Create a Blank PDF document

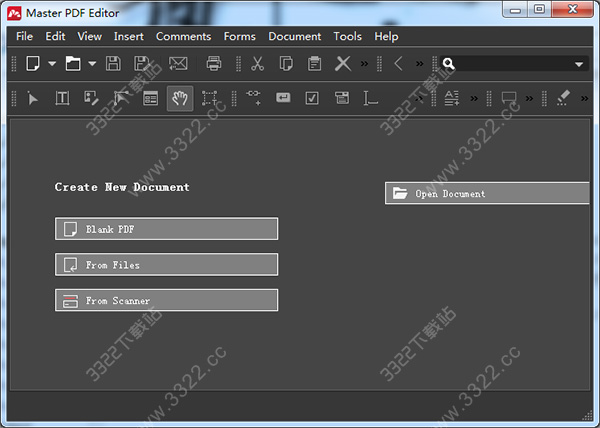pos(166,229)
